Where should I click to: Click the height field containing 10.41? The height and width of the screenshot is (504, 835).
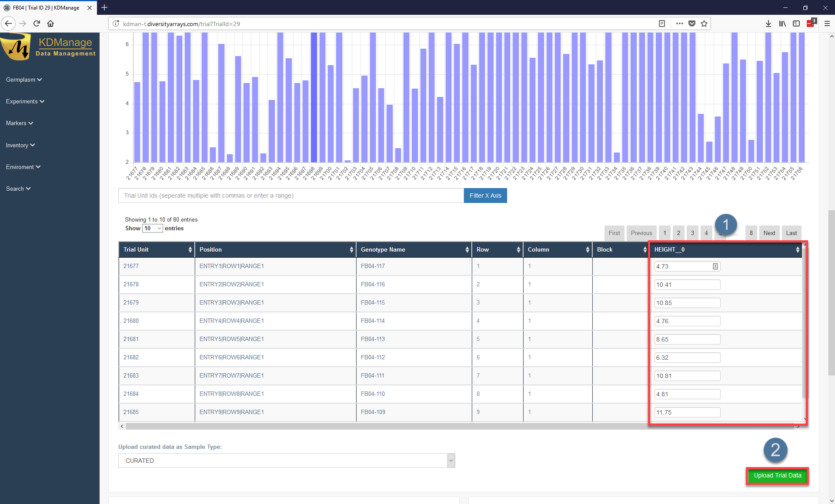click(x=687, y=285)
